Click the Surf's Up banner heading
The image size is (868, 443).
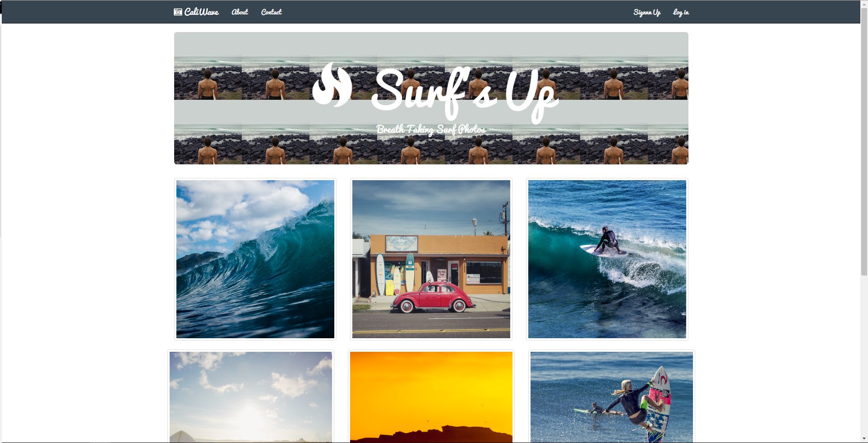[x=465, y=93]
